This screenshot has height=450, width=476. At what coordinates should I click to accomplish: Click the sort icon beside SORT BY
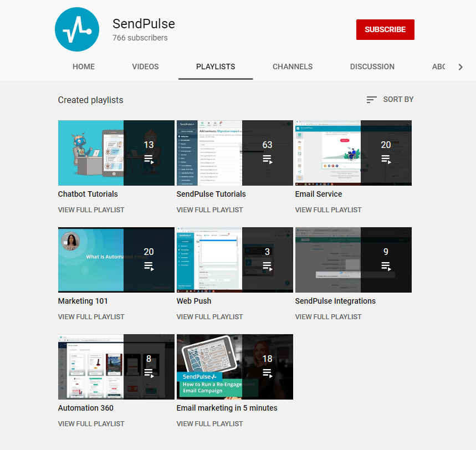coord(371,99)
